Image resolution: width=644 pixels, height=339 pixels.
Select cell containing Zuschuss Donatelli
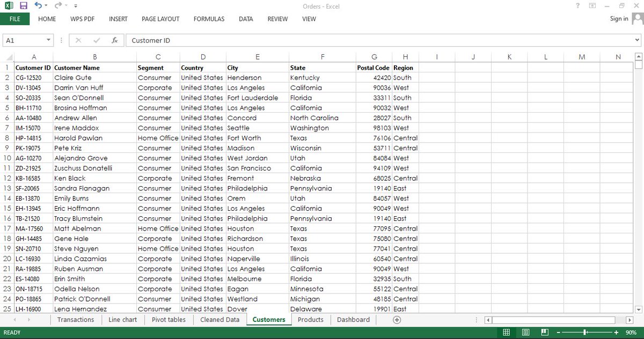(x=95, y=168)
